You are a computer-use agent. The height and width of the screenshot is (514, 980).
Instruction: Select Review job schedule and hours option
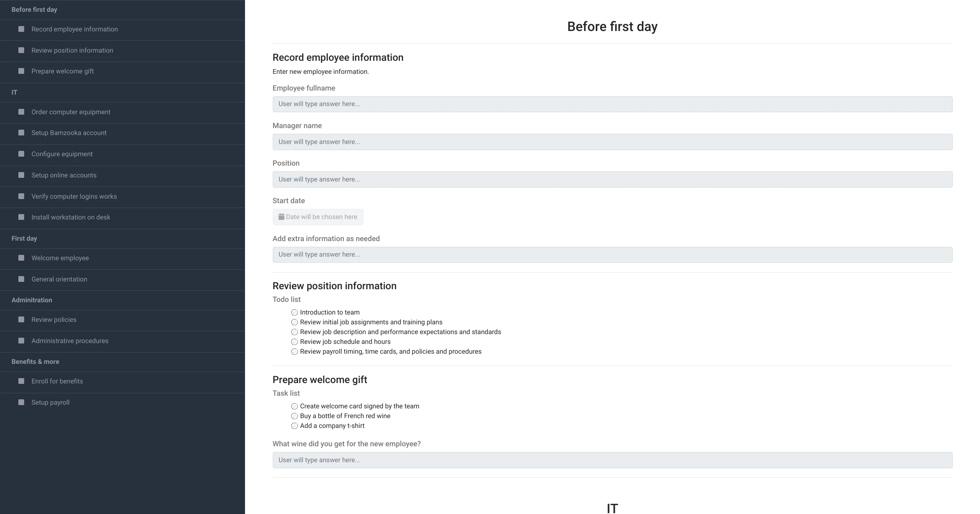[294, 342]
